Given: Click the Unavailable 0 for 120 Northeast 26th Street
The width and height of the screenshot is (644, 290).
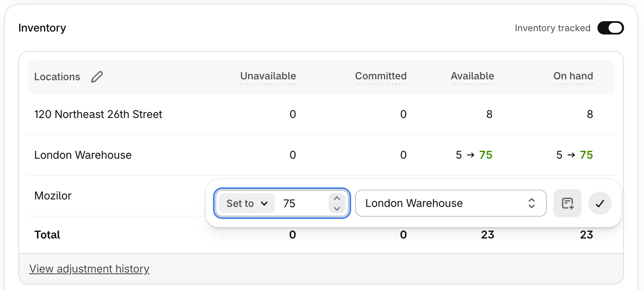Looking at the screenshot, I should tap(293, 114).
